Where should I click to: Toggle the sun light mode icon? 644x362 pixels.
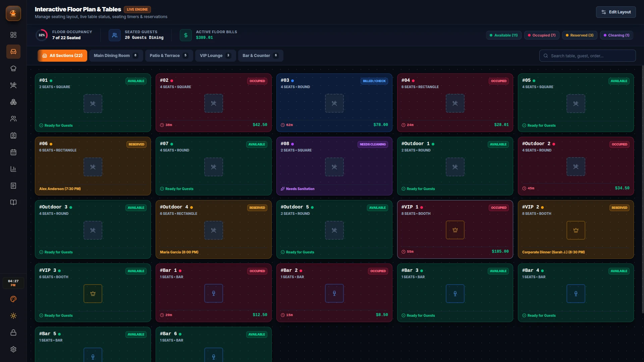pyautogui.click(x=13, y=316)
